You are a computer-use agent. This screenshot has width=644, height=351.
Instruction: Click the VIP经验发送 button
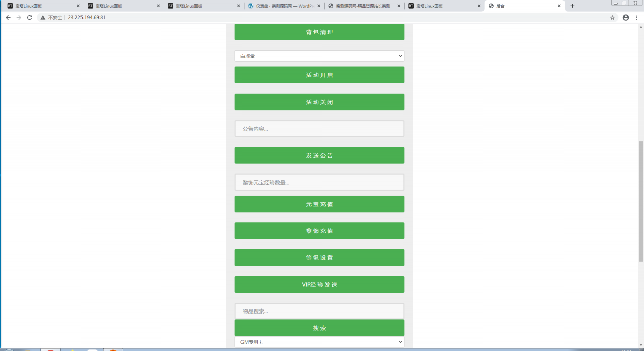319,284
